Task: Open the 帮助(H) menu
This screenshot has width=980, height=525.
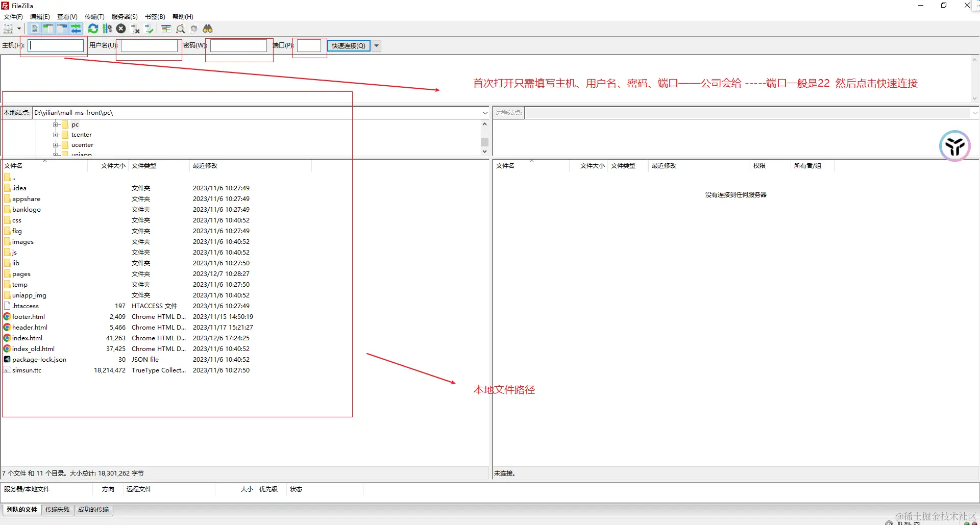Action: [183, 16]
